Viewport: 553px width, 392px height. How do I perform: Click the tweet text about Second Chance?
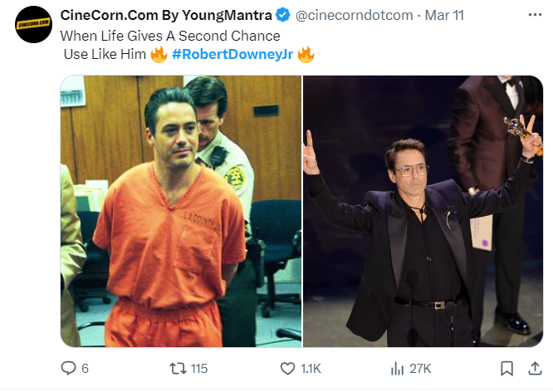[170, 37]
